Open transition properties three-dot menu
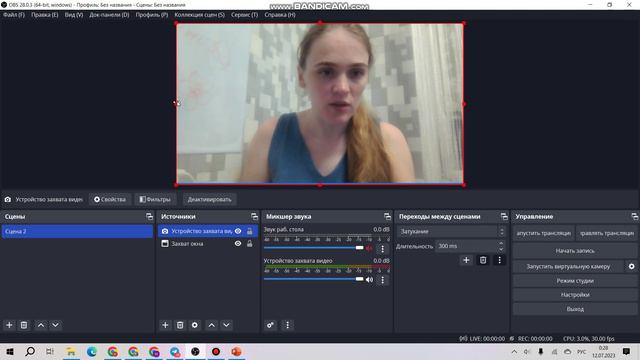Screen dimensions: 640x360 point(499,260)
